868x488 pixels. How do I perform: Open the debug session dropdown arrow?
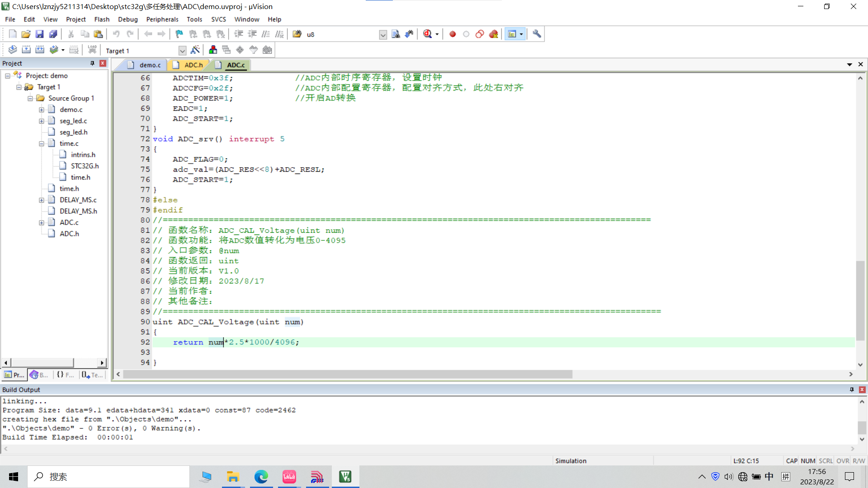pos(437,34)
